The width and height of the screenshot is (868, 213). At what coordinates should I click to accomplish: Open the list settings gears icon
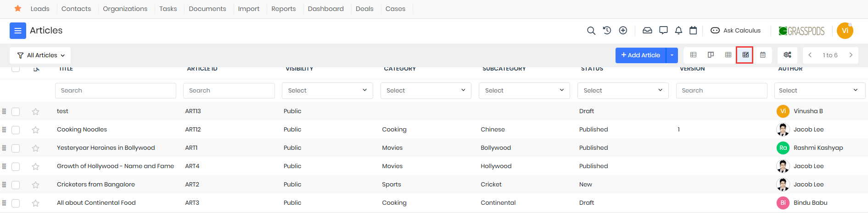(x=787, y=55)
